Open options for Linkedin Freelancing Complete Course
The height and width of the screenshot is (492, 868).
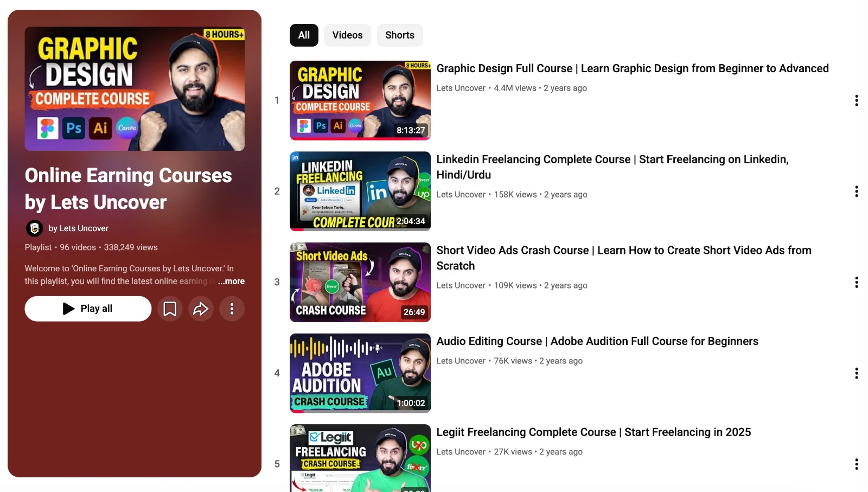[856, 191]
